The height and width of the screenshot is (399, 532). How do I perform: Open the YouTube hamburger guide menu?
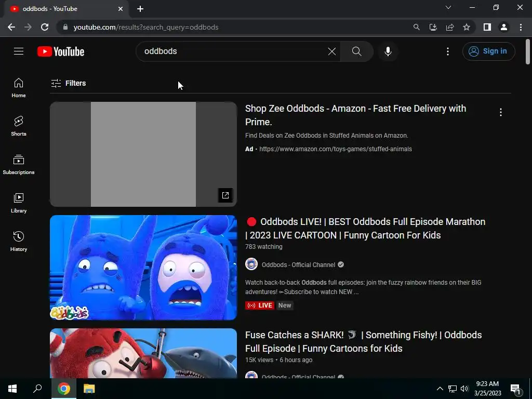pyautogui.click(x=19, y=51)
